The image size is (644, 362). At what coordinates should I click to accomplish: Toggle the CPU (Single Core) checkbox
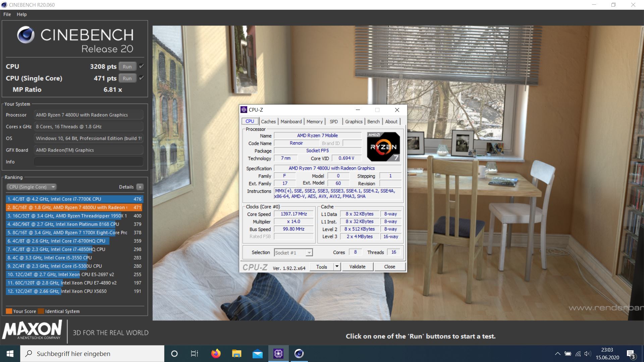(x=141, y=78)
